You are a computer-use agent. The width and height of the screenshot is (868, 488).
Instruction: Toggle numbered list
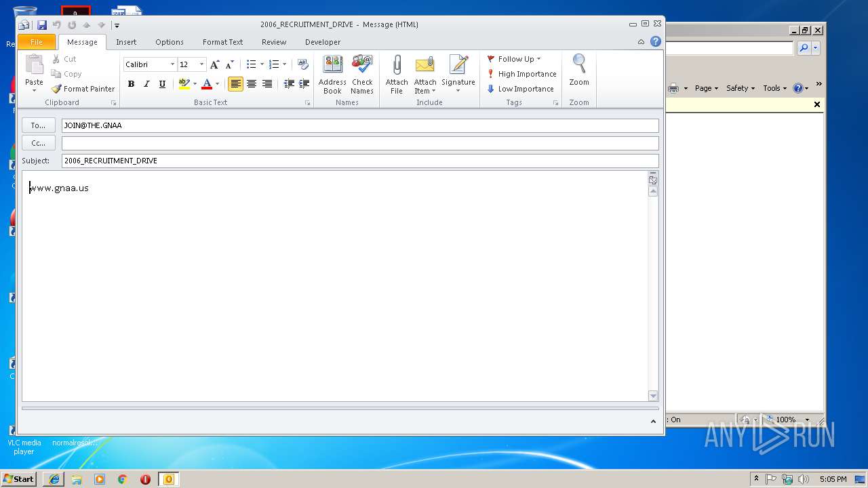273,64
